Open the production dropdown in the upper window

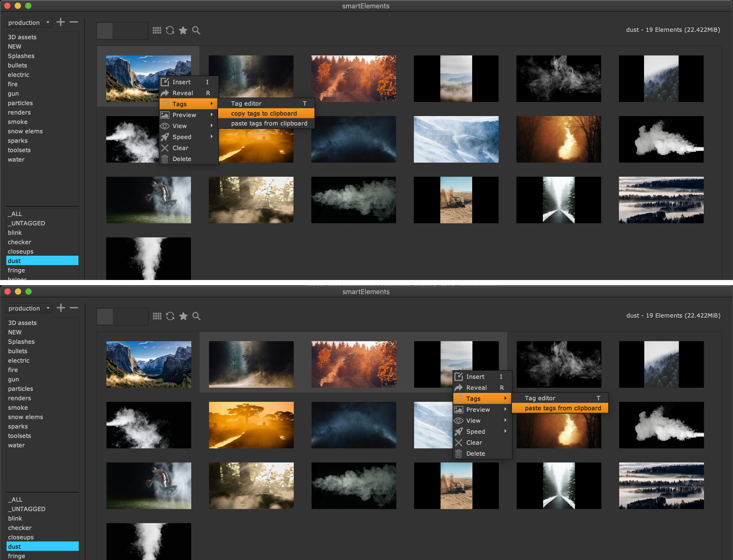[29, 23]
